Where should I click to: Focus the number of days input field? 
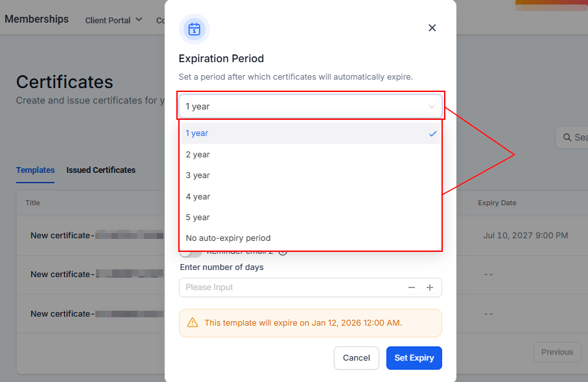coord(292,287)
